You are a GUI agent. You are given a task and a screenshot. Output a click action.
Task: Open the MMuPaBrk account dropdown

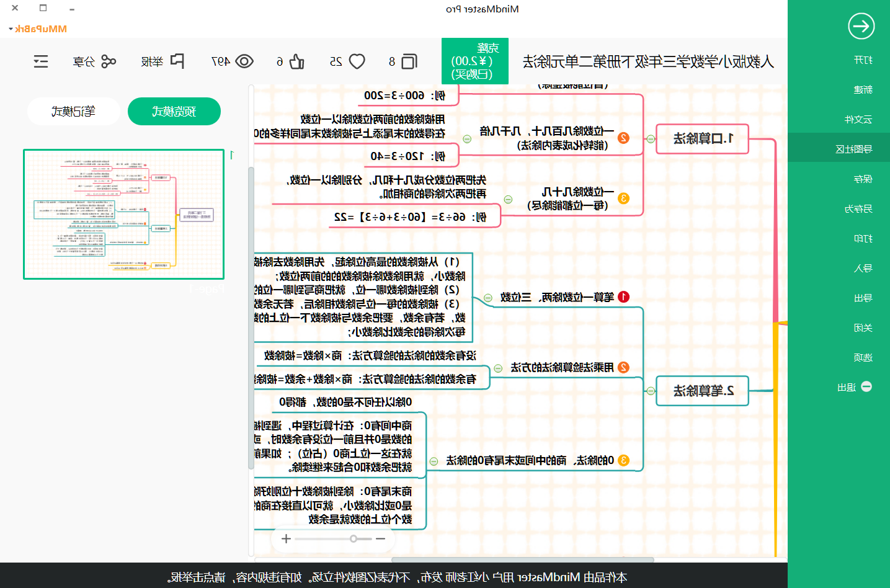coord(38,29)
